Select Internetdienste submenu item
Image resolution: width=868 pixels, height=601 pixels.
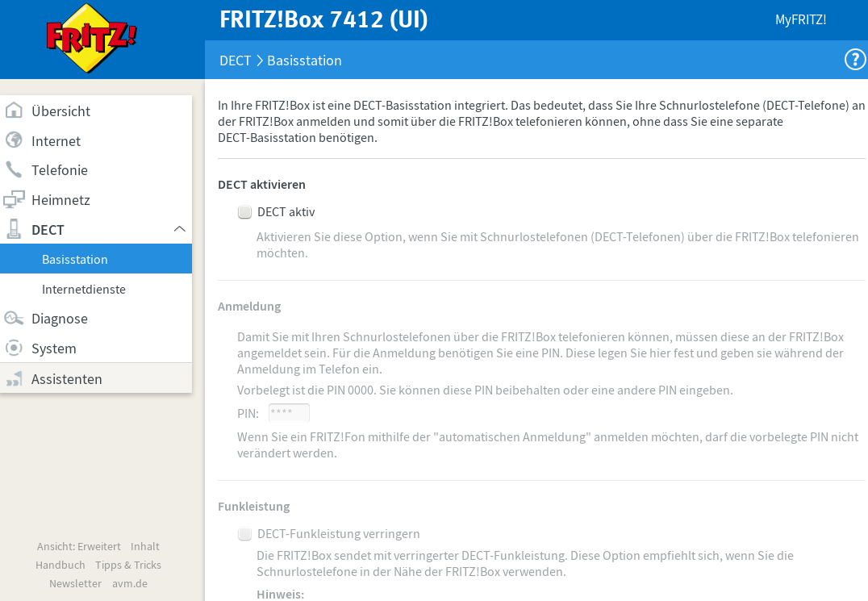point(84,289)
